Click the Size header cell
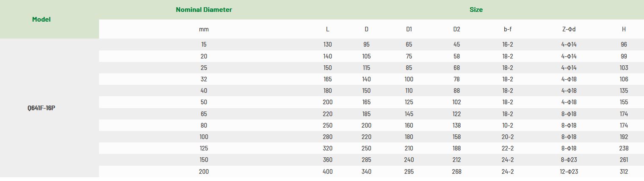The height and width of the screenshot is (181, 644). [476, 10]
